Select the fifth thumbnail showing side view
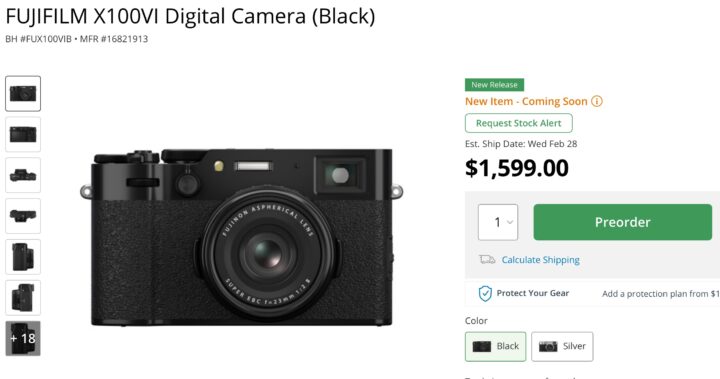The image size is (720, 379). (x=23, y=257)
